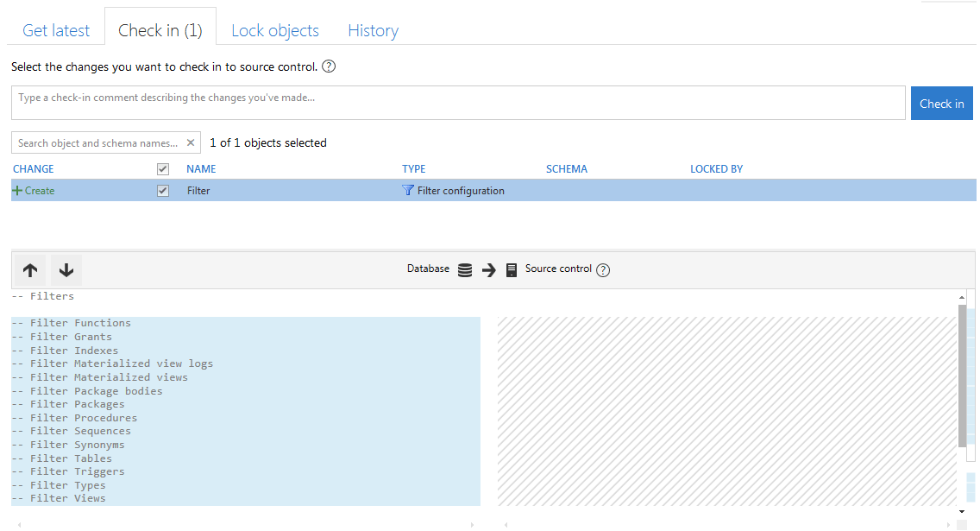The width and height of the screenshot is (980, 531).
Task: Click the help icon beside the select changes text
Action: (x=329, y=66)
